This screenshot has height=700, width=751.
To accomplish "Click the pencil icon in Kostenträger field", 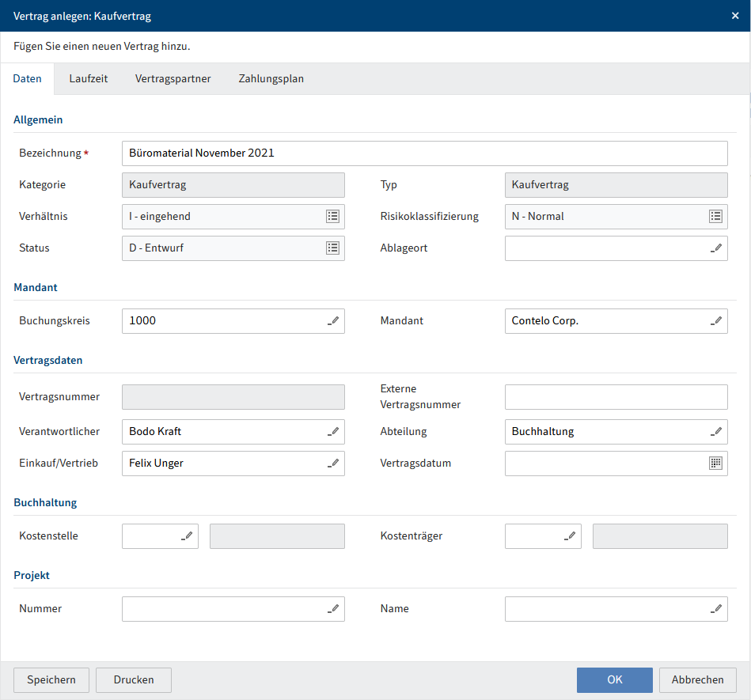I will 570,536.
